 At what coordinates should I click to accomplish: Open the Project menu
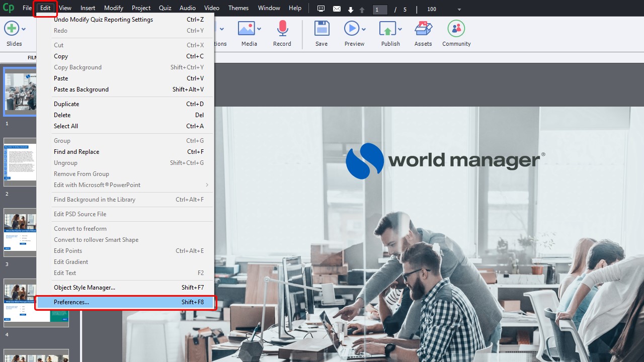[141, 8]
